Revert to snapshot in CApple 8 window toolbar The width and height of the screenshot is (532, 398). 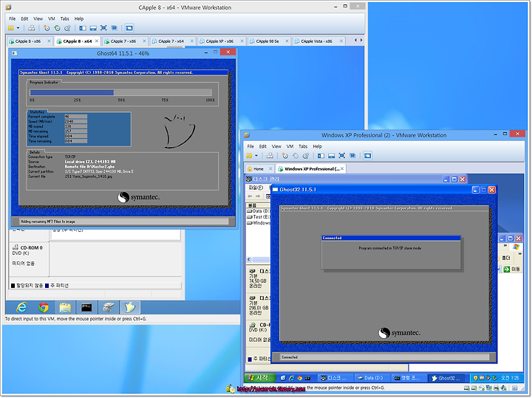[58, 28]
